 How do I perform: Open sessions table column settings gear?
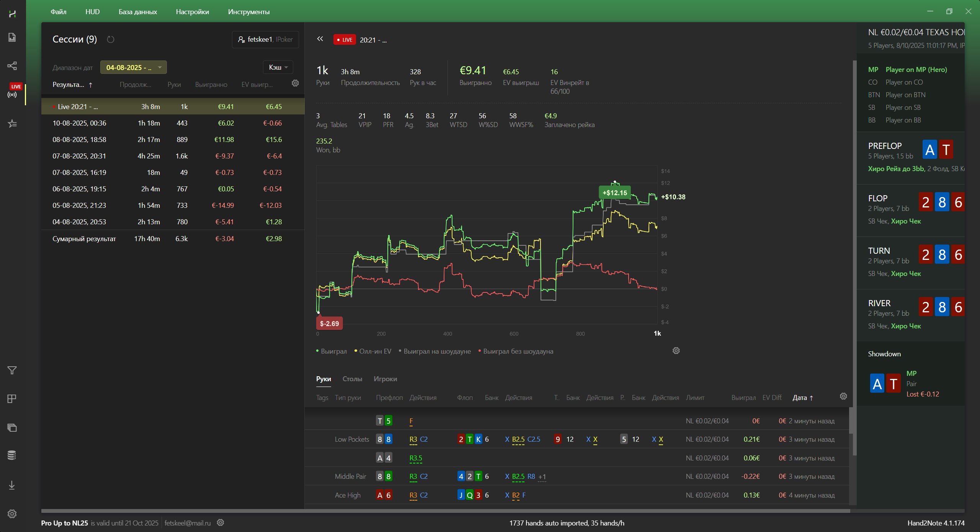pyautogui.click(x=295, y=83)
